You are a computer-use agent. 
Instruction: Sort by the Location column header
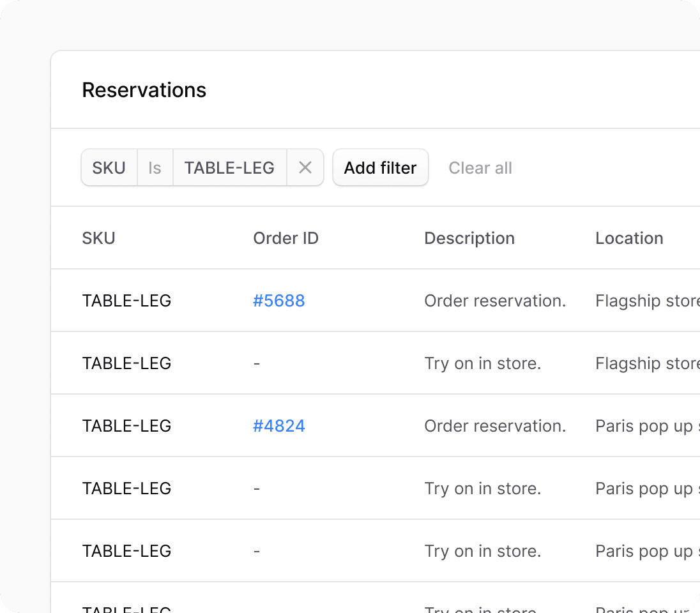(x=629, y=238)
